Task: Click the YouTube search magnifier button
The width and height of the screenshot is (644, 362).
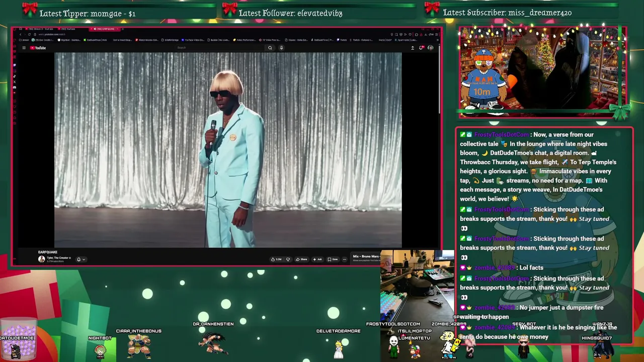Action: (270, 48)
